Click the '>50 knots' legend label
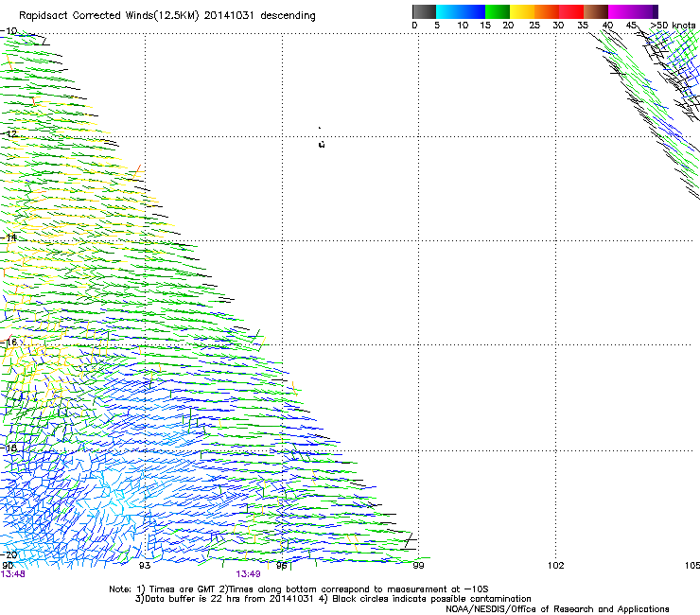The width and height of the screenshot is (700, 615). [x=673, y=26]
